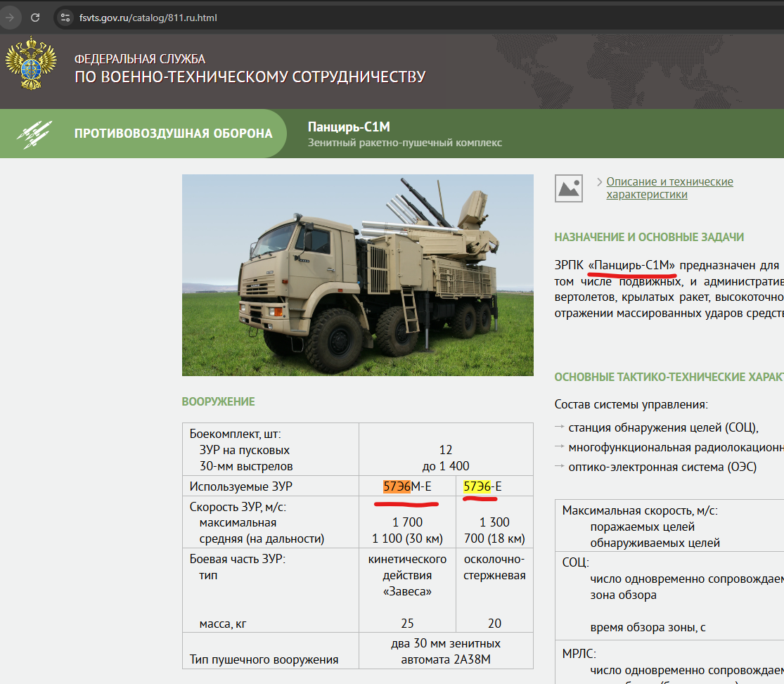784x684 pixels.
Task: Click warhead mass value '25'
Action: (407, 624)
